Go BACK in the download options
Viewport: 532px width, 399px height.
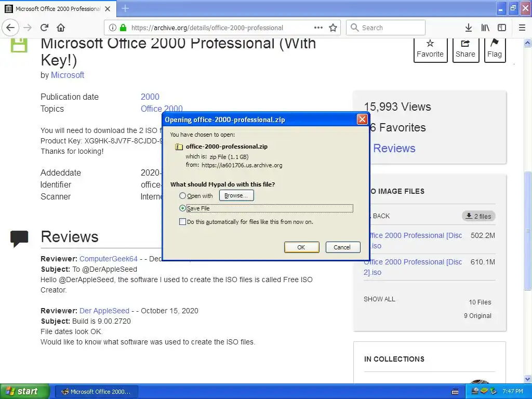[381, 216]
